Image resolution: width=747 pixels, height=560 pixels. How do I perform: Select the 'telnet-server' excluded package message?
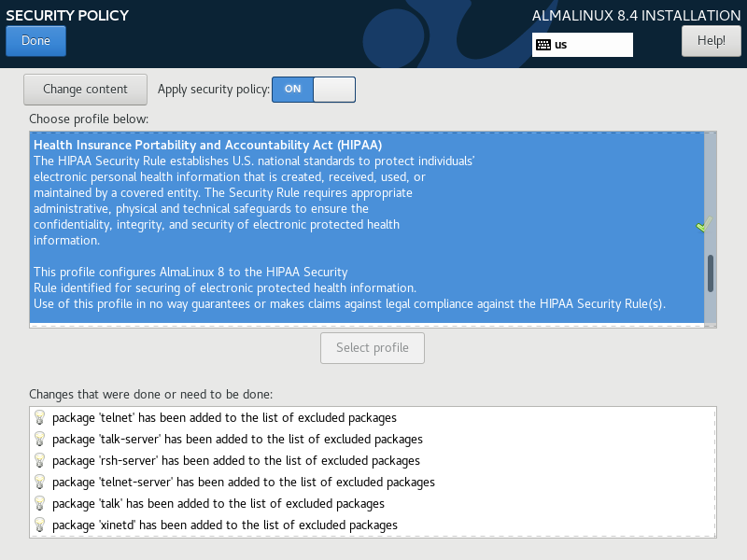[x=243, y=483]
